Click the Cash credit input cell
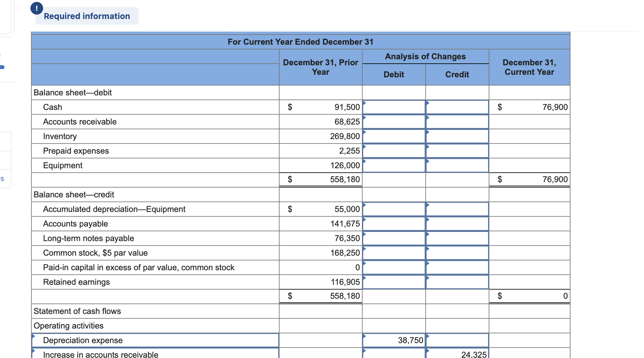 (457, 107)
